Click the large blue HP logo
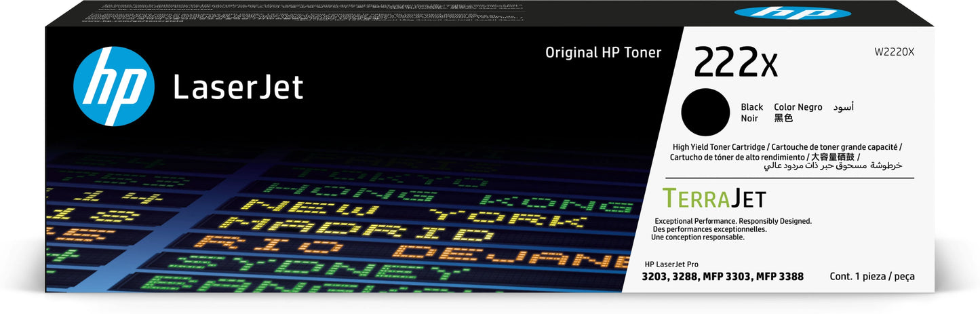This screenshot has height=314, width=980. coord(113,87)
